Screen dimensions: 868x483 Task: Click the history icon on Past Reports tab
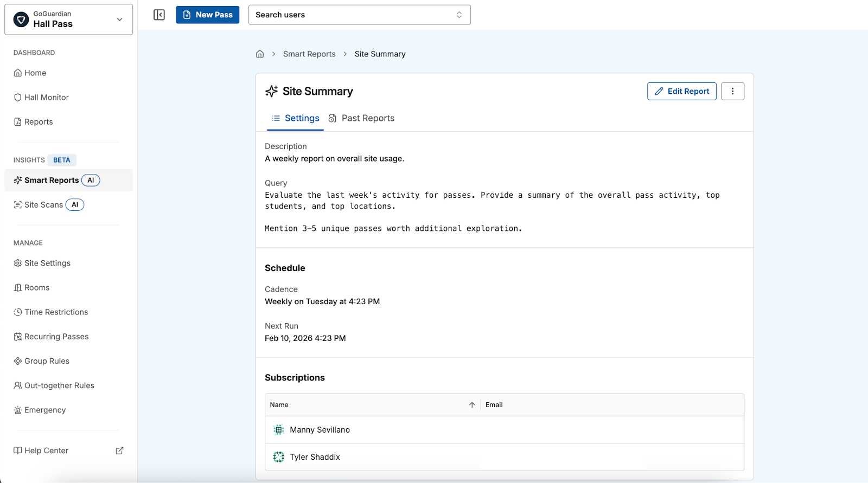click(x=333, y=118)
